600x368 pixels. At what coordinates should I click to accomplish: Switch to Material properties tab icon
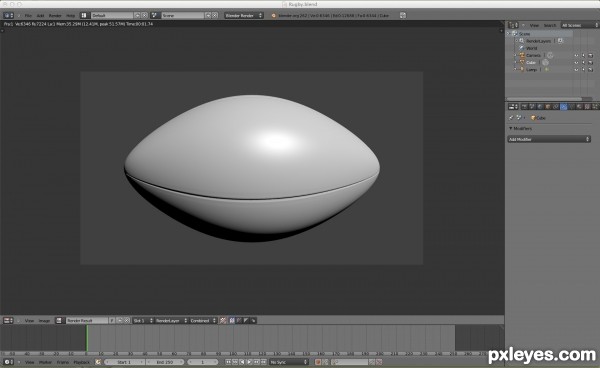pos(579,107)
